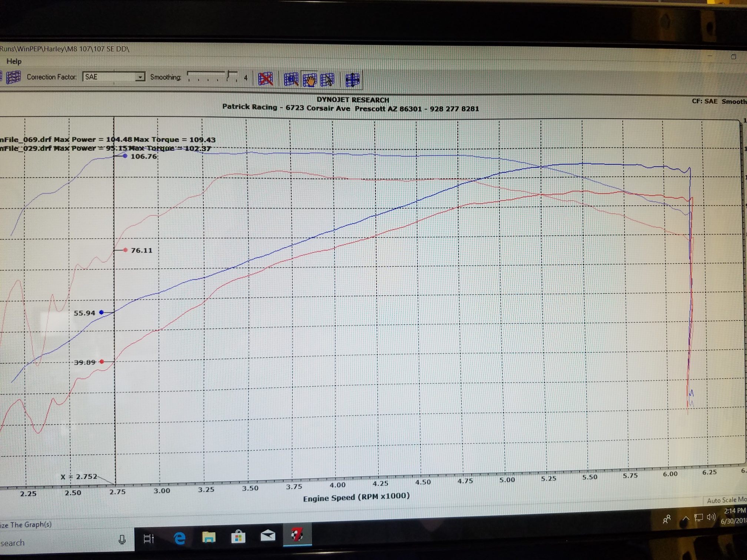Click the WinPEP 7 taskbar icon
747x560 pixels.
tap(297, 534)
